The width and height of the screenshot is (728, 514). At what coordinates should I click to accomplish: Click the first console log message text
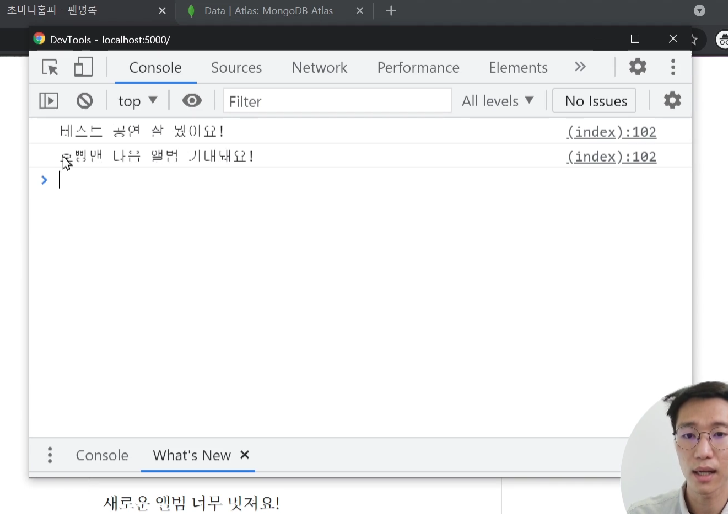(142, 132)
